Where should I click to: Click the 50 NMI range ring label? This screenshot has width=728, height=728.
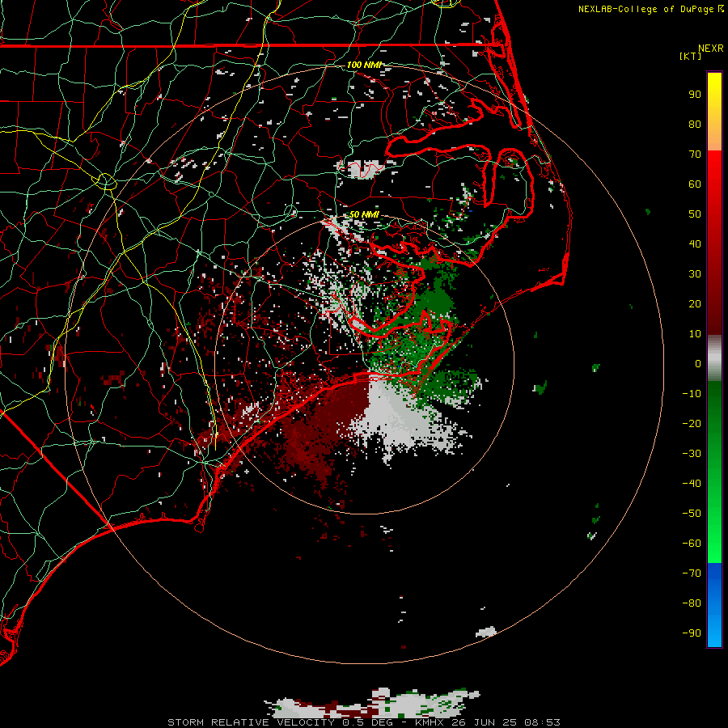(364, 214)
